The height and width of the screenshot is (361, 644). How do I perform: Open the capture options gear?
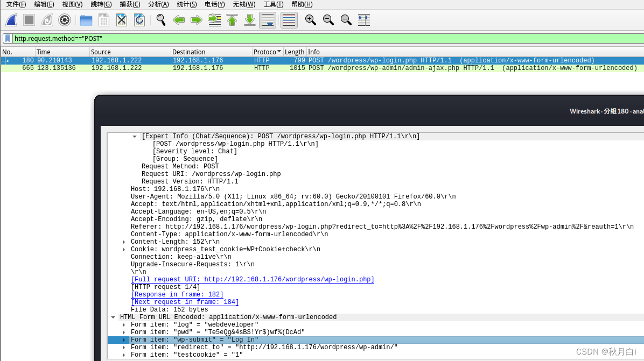click(x=65, y=20)
